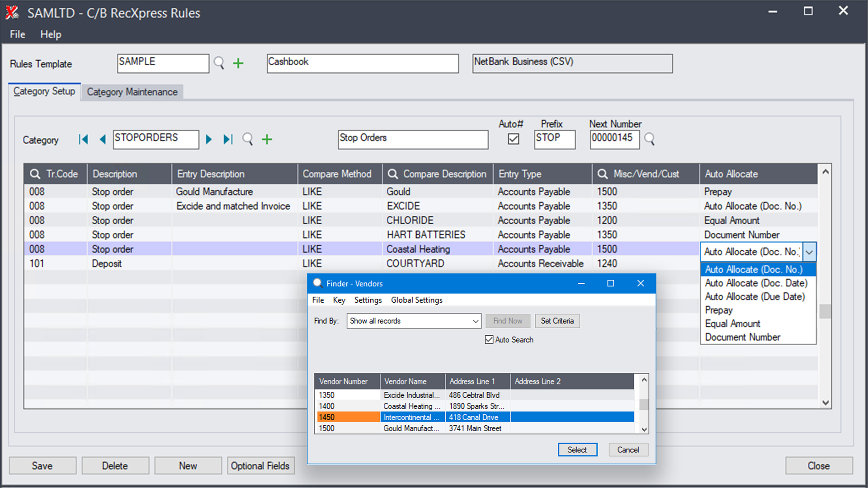
Task: Cancel the Finder dialog
Action: (x=628, y=450)
